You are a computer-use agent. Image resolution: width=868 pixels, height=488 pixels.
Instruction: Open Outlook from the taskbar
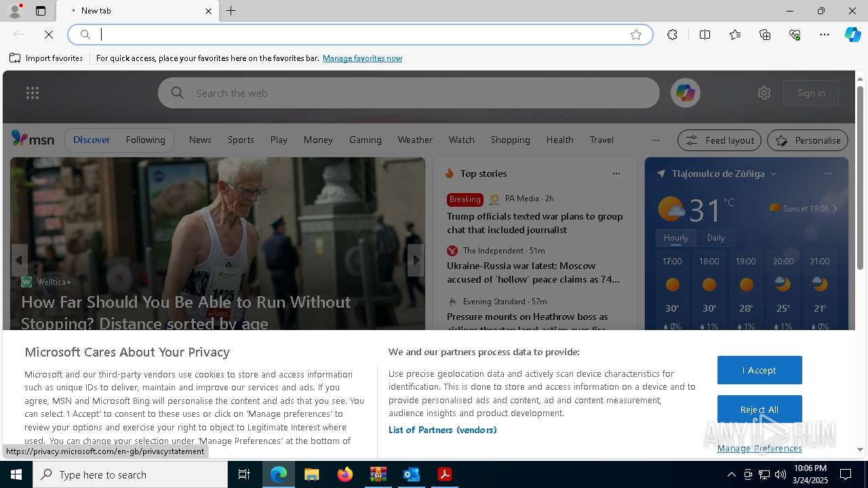[411, 474]
